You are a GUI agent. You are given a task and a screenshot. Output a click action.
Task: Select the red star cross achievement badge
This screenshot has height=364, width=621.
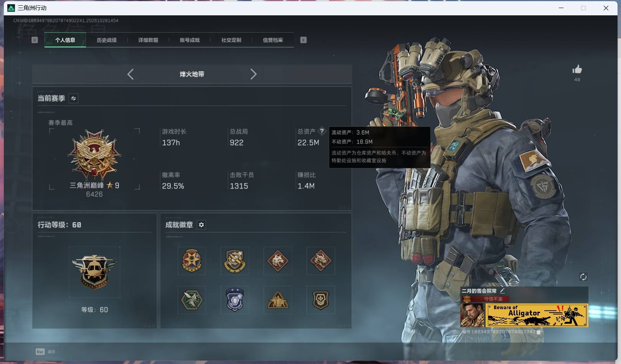point(192,261)
